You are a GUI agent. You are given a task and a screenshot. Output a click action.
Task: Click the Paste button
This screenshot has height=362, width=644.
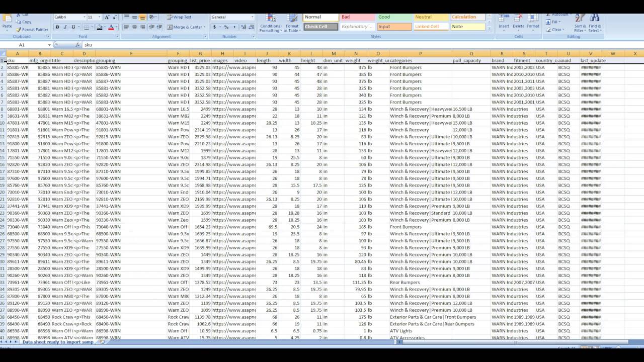click(x=7, y=23)
